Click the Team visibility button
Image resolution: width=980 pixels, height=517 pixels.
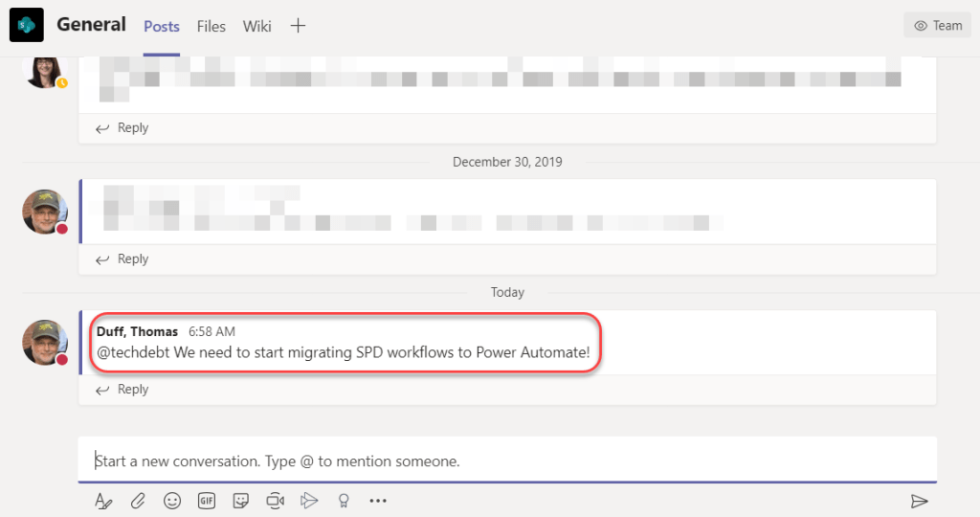pos(938,26)
